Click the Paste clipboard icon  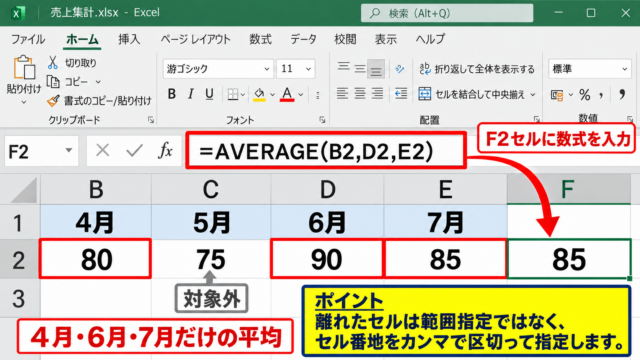click(x=24, y=67)
